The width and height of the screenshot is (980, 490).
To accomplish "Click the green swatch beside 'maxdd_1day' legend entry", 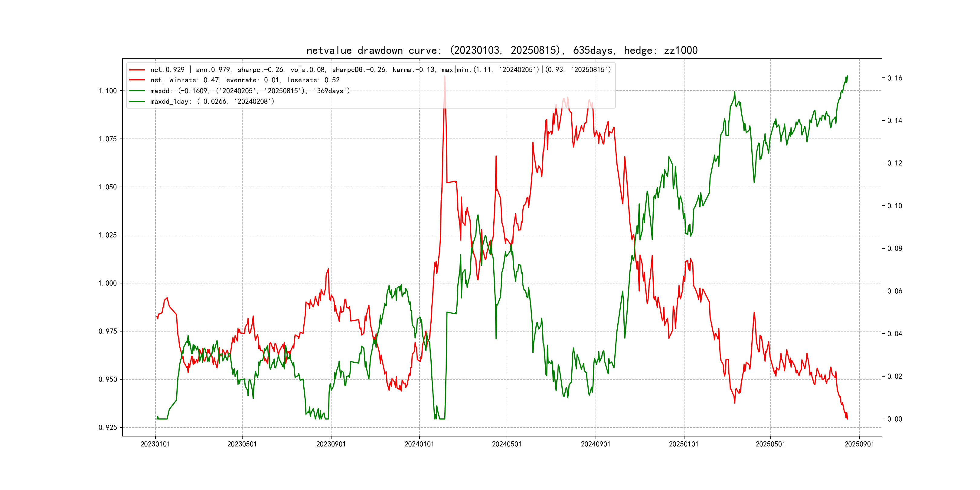I will point(137,101).
